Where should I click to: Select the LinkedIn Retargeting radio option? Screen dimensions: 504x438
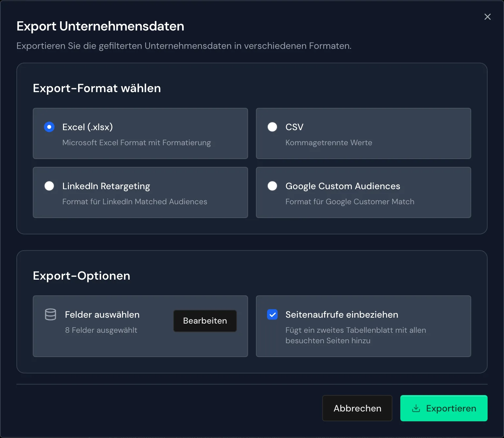click(x=49, y=186)
